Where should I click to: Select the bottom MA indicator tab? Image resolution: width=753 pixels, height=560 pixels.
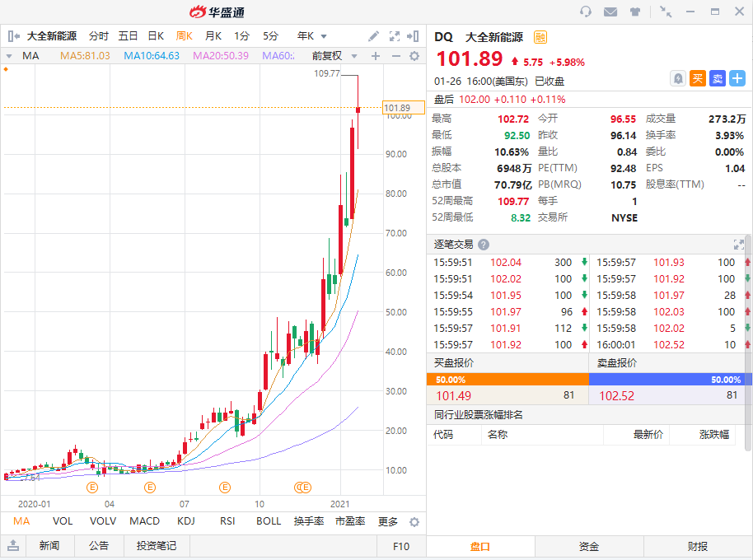[x=21, y=521]
